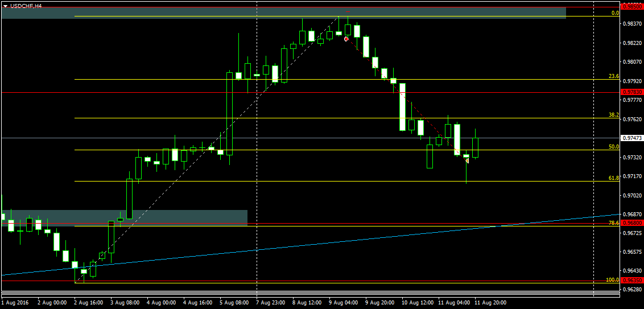Click the 1 Aug 2016 date label
Viewport: 644px width, 309px height.
(x=14, y=302)
